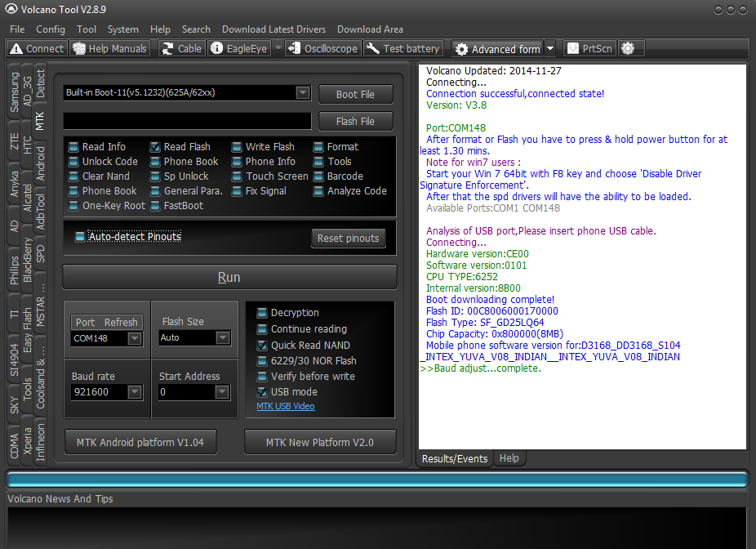Tick the Clear Nand checkbox
Screen dimensions: 756x549
[x=73, y=176]
